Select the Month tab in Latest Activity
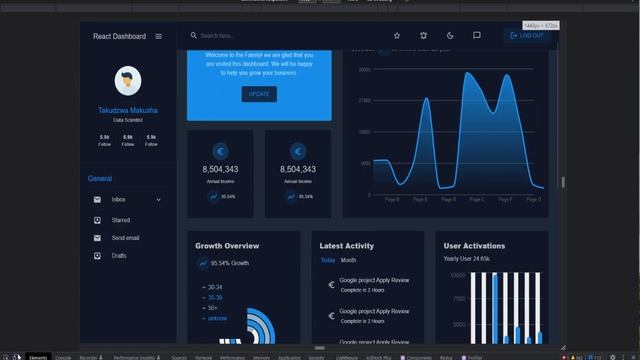 tap(348, 260)
